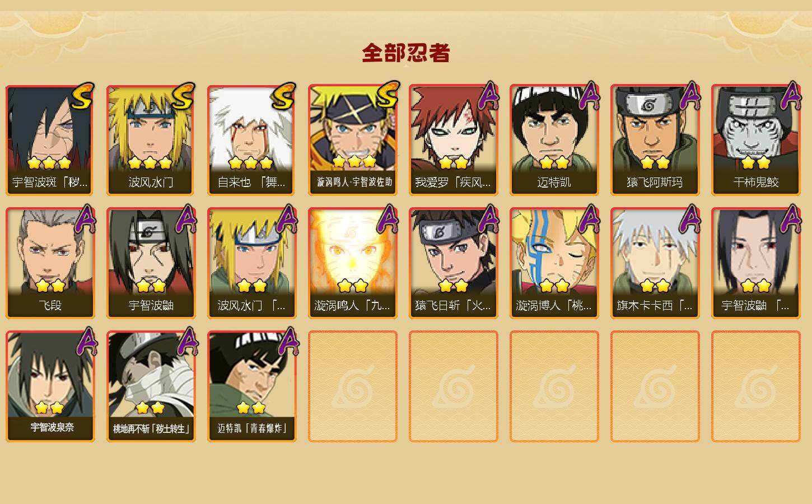The width and height of the screenshot is (812, 504).
Task: Click the first empty ninja slot
Action: pos(352,386)
